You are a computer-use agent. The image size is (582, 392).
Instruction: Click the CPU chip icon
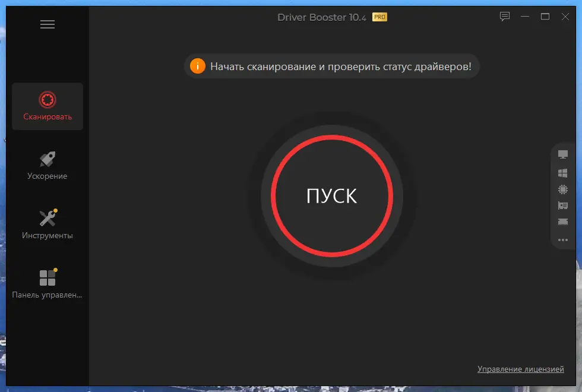(x=563, y=189)
